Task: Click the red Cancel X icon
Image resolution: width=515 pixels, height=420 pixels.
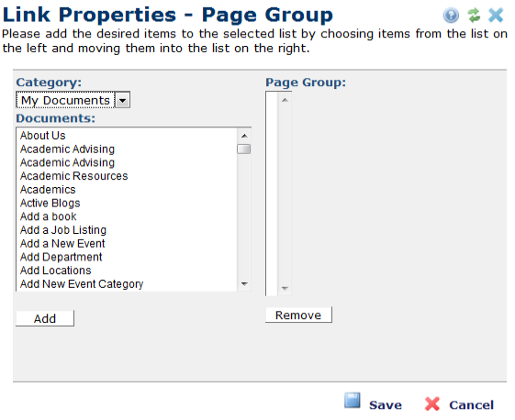Action: tap(431, 403)
